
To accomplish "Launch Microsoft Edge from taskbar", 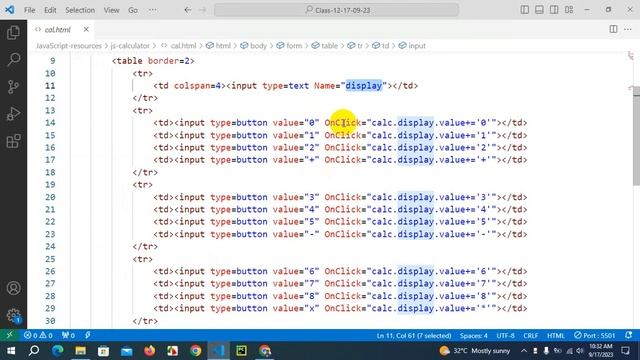I will [57, 351].
